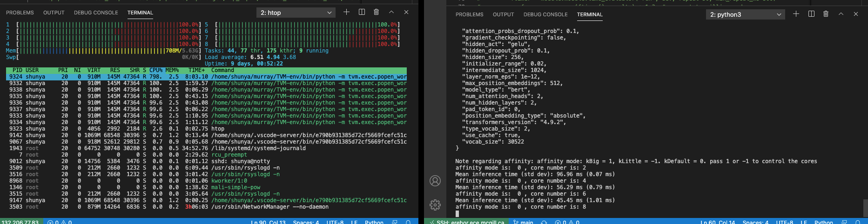Expand the '2: python3' terminal selector dropdown
The height and width of the screenshot is (224, 868).
click(x=745, y=14)
